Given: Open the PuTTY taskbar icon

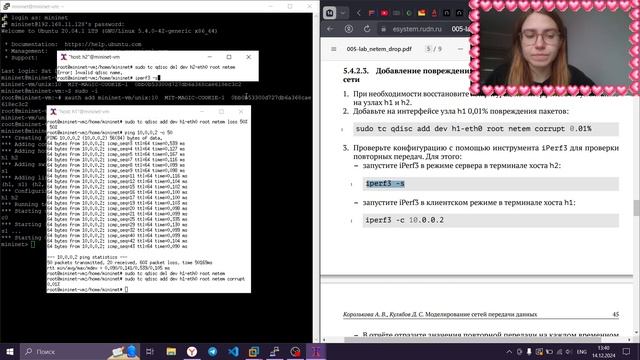Looking at the screenshot, I should [x=275, y=351].
